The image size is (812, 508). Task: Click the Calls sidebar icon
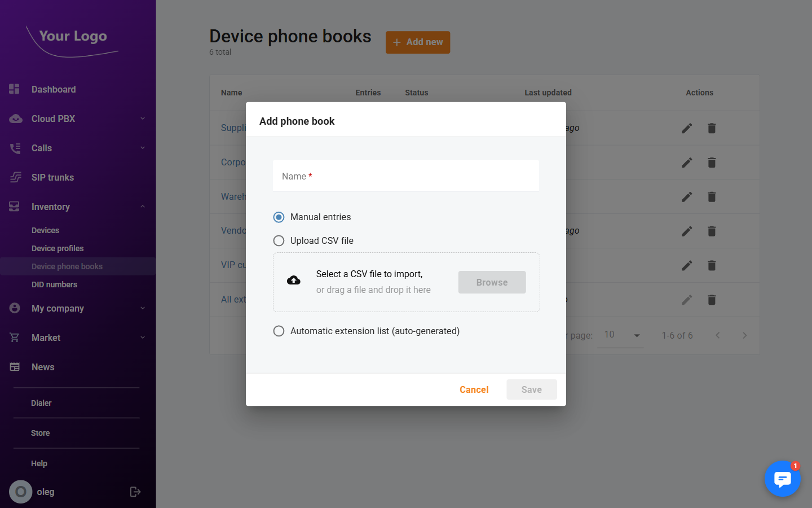(x=14, y=148)
